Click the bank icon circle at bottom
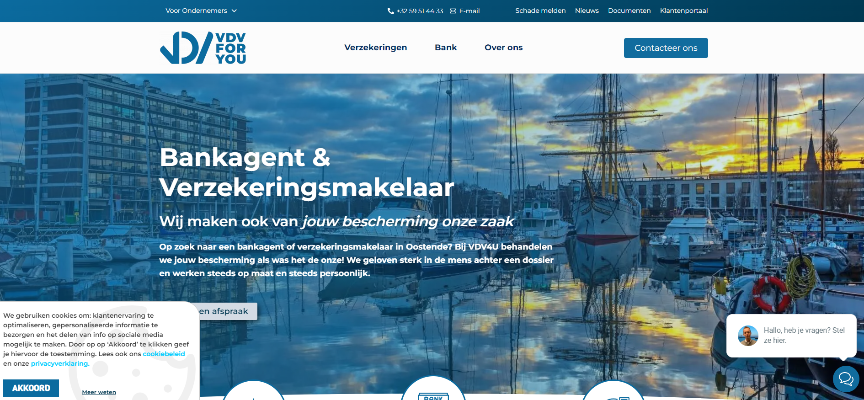864x400 pixels. click(433, 390)
